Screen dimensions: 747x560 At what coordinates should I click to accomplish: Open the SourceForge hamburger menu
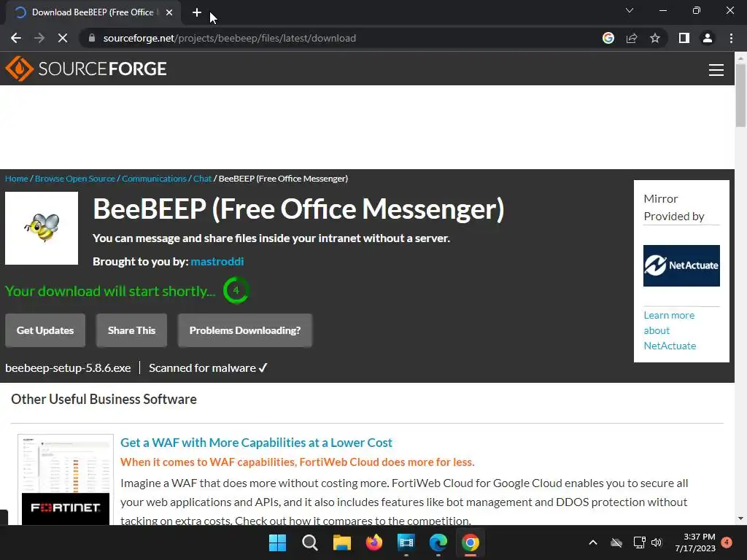[x=716, y=70]
